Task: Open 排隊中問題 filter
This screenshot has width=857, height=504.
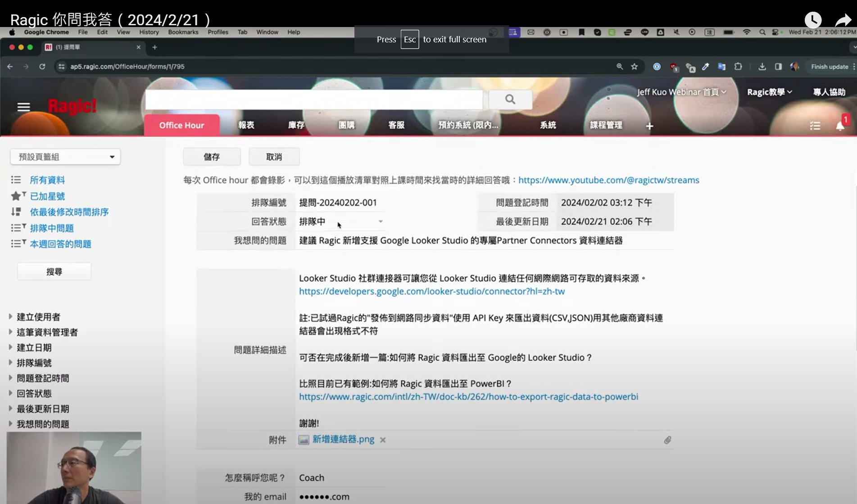Action: coord(52,228)
